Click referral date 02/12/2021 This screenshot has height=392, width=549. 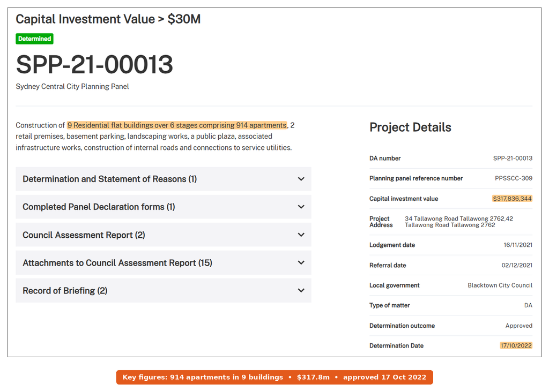click(x=517, y=266)
